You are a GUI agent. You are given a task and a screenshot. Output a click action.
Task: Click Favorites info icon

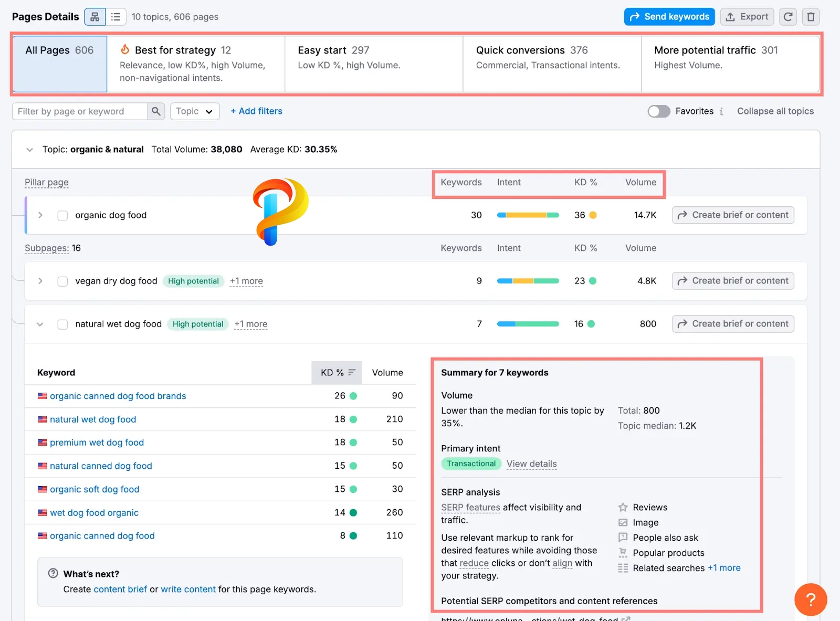[722, 111]
